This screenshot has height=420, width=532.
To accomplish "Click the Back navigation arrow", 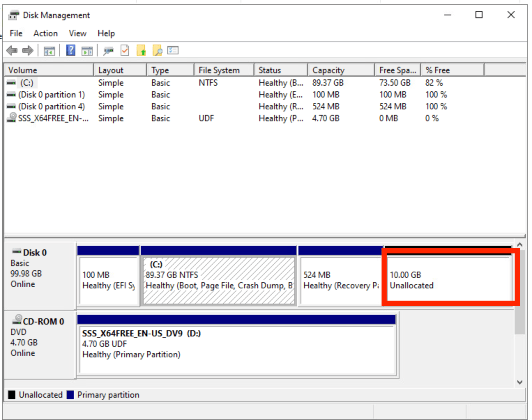I will 12,50.
